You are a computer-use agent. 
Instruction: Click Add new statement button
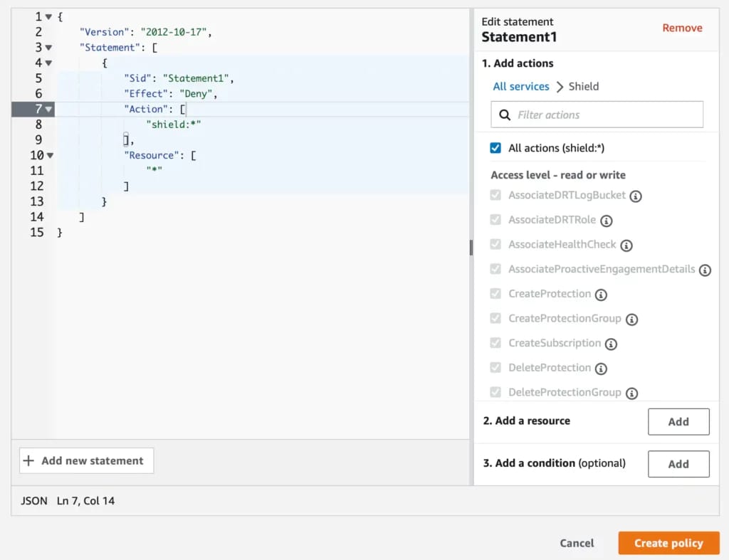point(86,460)
